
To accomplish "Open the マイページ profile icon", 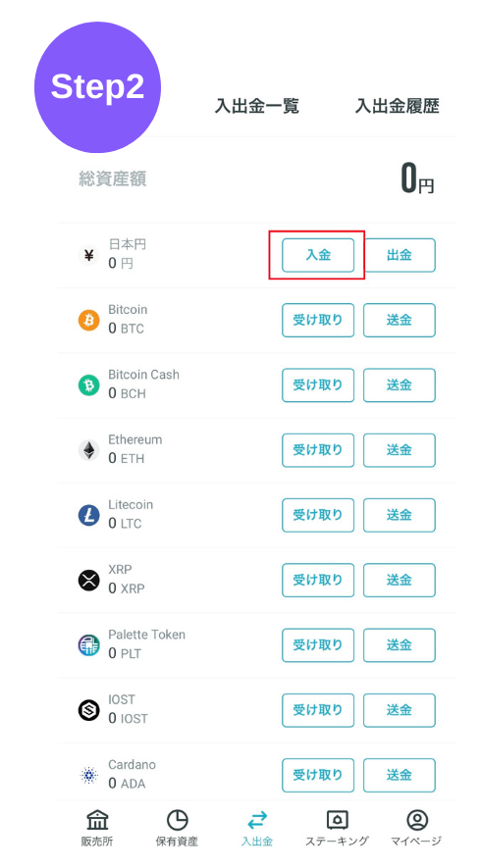I will pyautogui.click(x=416, y=820).
